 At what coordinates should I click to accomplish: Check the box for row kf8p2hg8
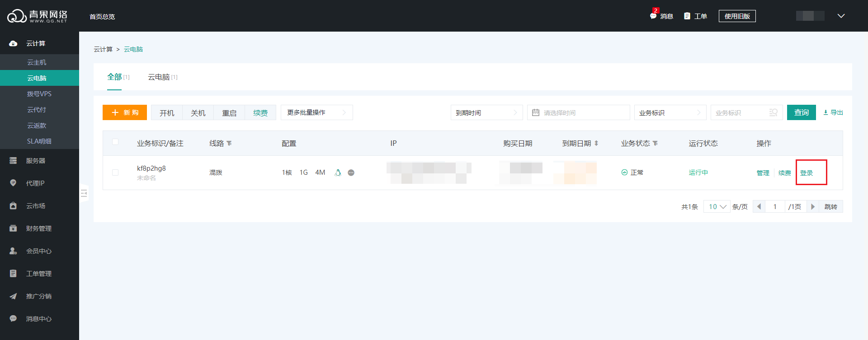click(115, 172)
